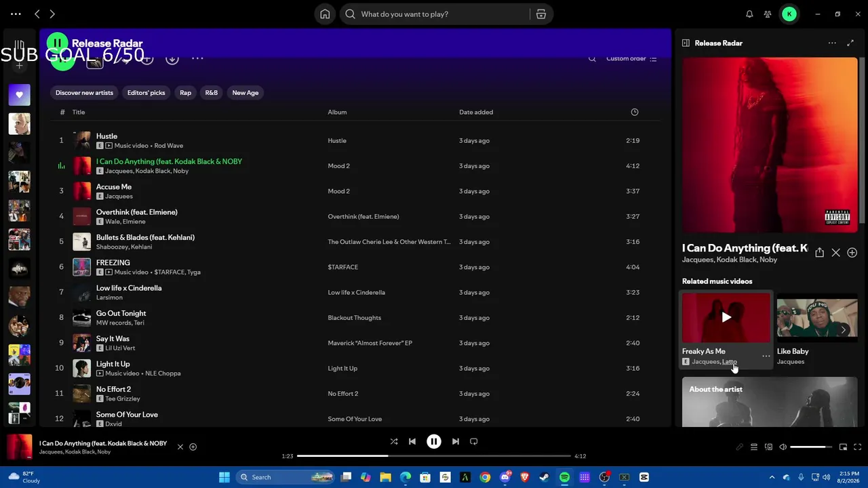Open Friend Activity icon
The width and height of the screenshot is (868, 488).
[x=768, y=14]
